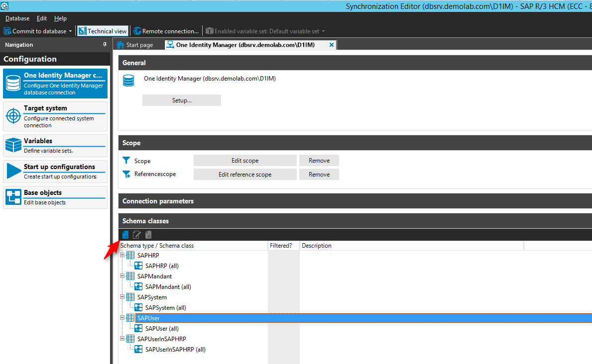Click the Variables cube icon
Viewport: 592px width, 364px height.
13,145
